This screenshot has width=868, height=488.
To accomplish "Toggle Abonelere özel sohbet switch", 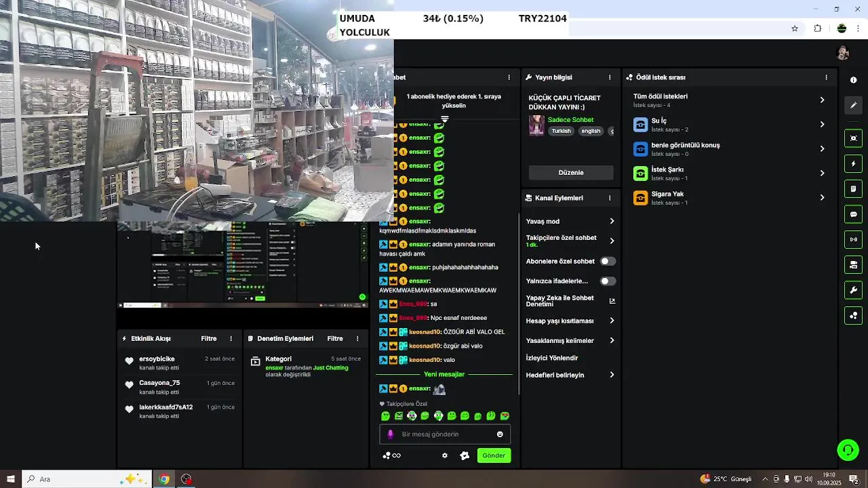I will [608, 261].
